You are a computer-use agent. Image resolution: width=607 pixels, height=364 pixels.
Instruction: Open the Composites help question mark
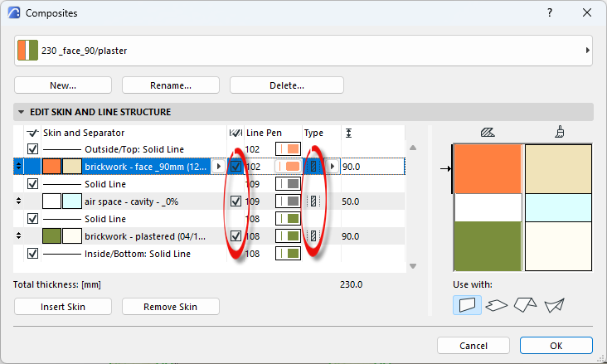[550, 12]
